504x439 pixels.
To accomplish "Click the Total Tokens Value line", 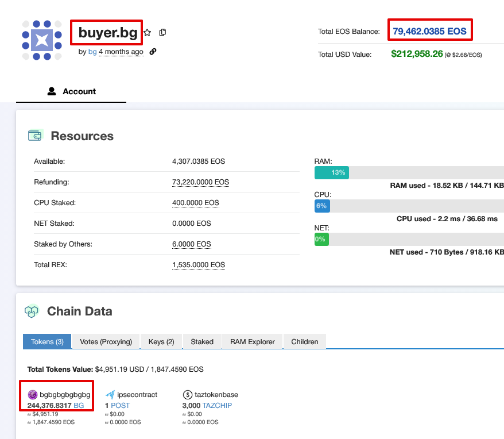I will pyautogui.click(x=115, y=369).
